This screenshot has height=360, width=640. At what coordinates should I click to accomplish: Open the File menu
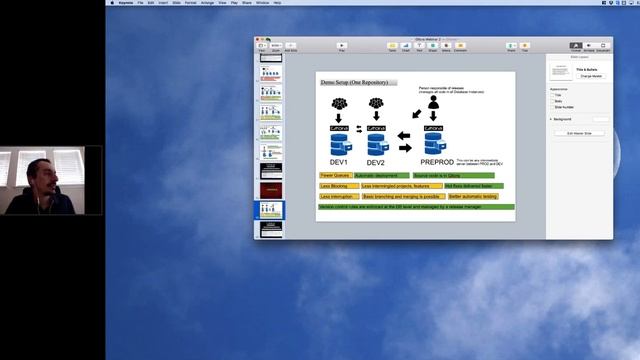(x=140, y=2)
